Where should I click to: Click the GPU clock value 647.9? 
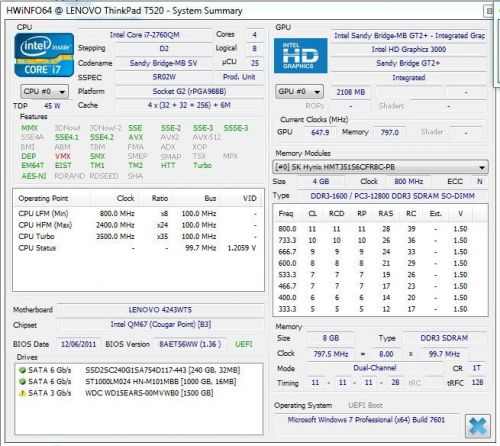(x=320, y=132)
